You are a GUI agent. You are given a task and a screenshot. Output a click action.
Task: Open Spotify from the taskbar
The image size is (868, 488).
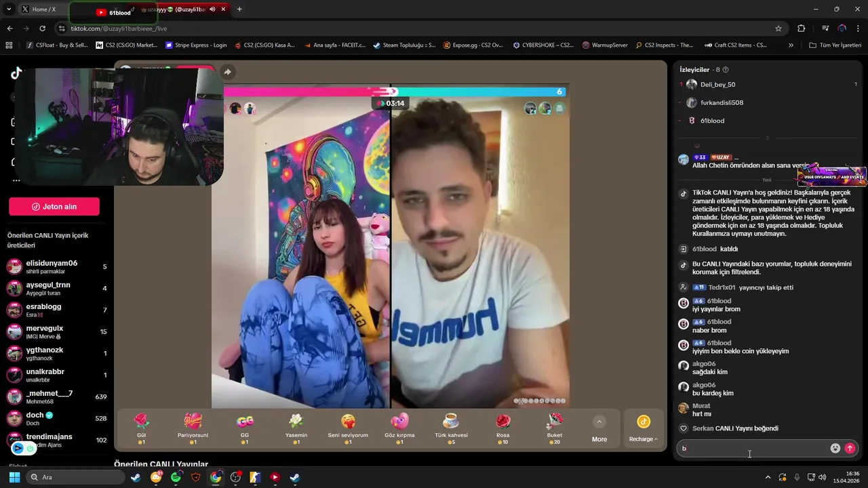[176, 477]
